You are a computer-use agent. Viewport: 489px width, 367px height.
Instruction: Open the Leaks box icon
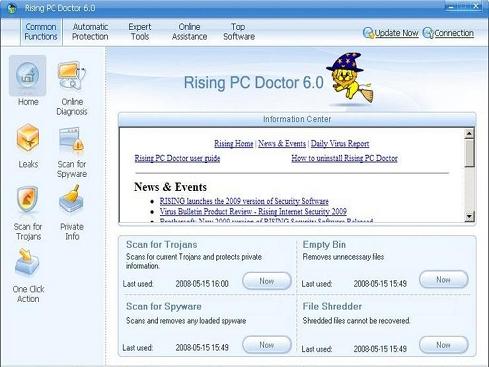(x=28, y=139)
